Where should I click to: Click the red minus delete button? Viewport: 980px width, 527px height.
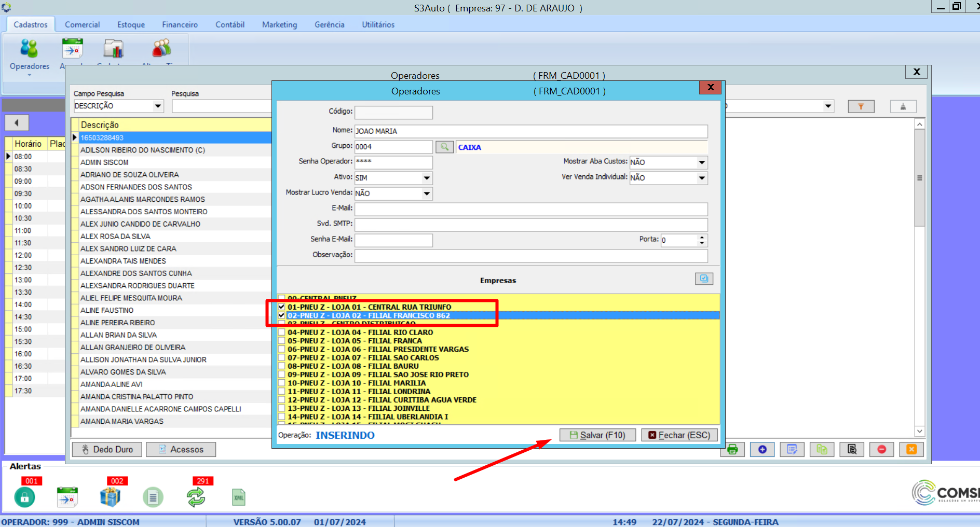[x=881, y=449]
